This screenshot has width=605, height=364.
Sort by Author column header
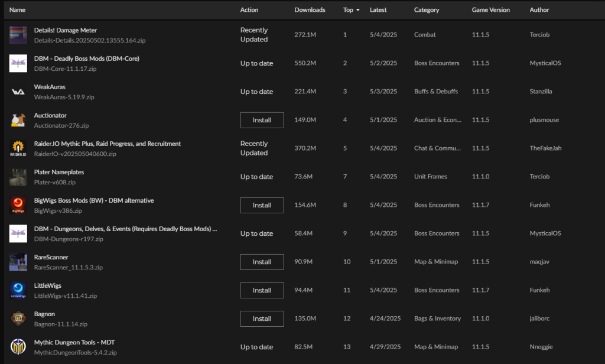(539, 10)
